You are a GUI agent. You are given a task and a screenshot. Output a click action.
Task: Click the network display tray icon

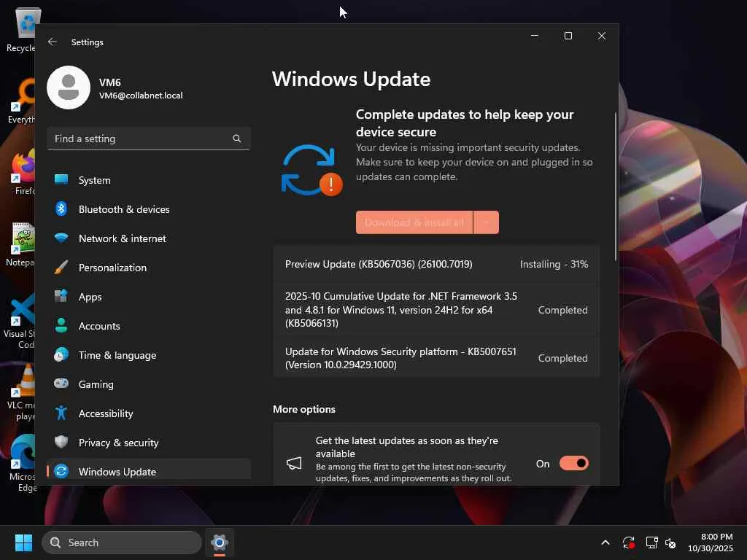coord(651,542)
